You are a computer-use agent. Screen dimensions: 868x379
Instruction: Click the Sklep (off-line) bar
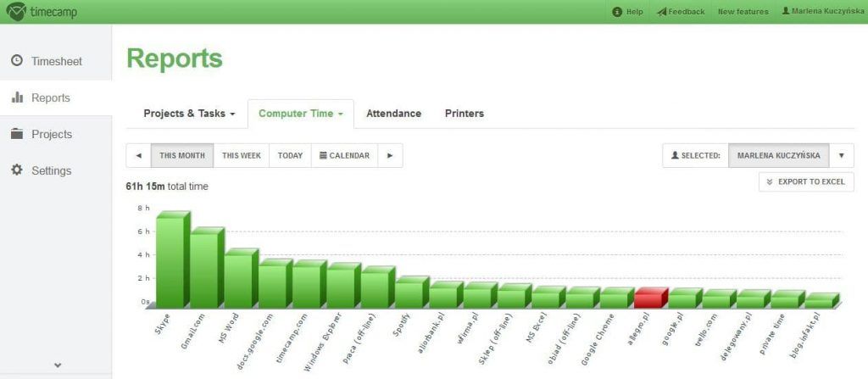coord(515,296)
